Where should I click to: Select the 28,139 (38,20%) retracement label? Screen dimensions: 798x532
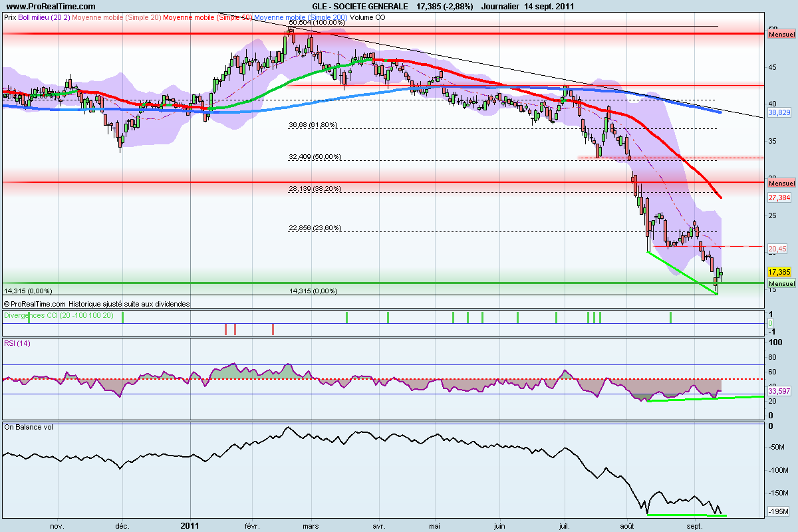(x=315, y=189)
